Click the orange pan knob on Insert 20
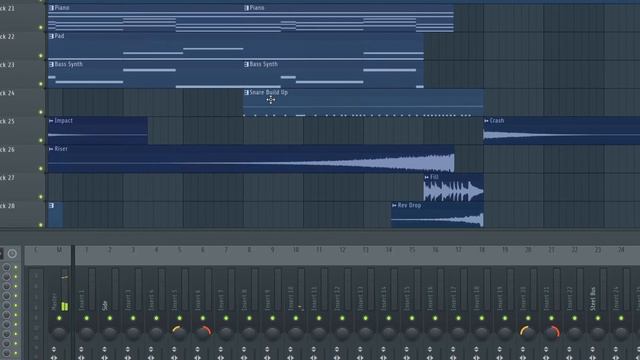Screen dimensions: 640x360 528,333
